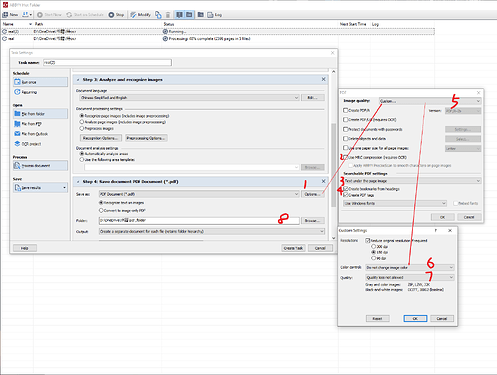The width and height of the screenshot is (497, 375).
Task: Open the Output mode dropdown
Action: [212, 231]
